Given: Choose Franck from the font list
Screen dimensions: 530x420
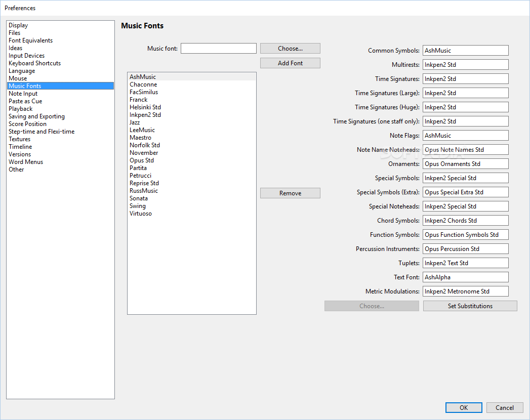Looking at the screenshot, I should click(192, 100).
